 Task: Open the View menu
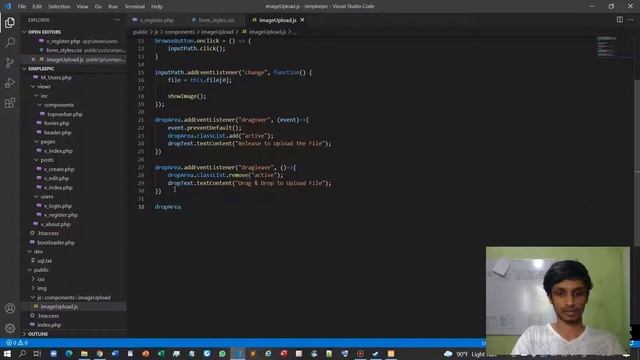82,7
